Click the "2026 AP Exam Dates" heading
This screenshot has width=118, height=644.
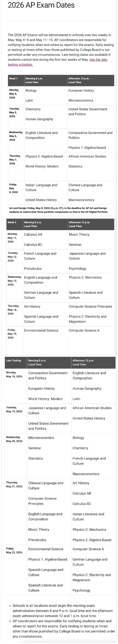tap(41, 5)
